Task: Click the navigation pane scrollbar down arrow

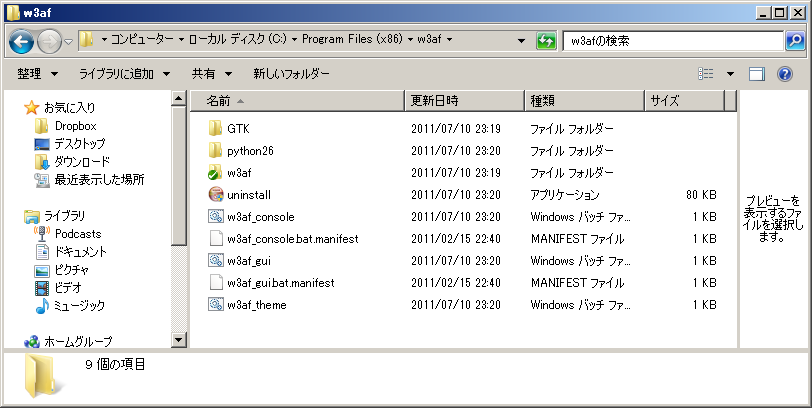Action: 179,340
